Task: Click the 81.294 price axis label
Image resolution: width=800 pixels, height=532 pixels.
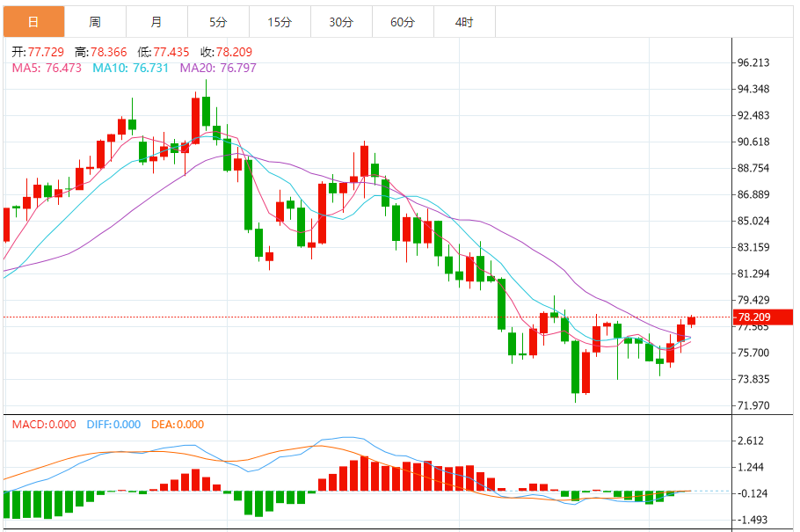Action: point(753,274)
